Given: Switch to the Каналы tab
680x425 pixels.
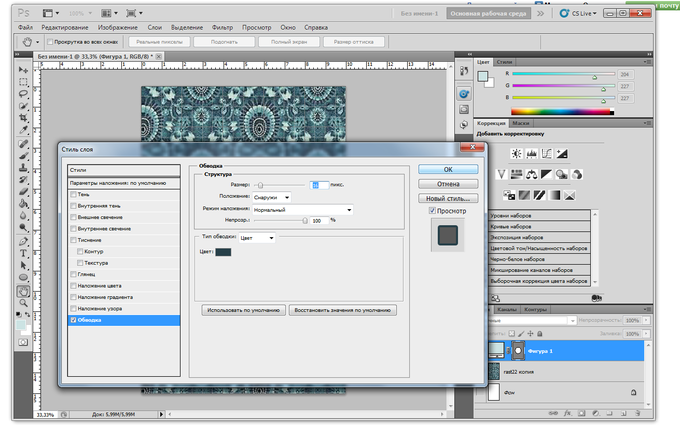Looking at the screenshot, I should pyautogui.click(x=507, y=309).
